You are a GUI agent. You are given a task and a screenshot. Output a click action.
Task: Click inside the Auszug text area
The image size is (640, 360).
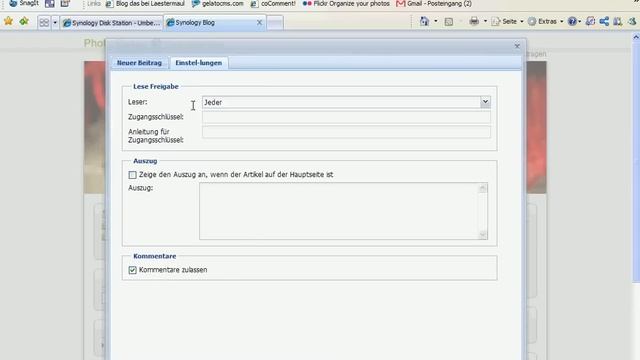(x=339, y=211)
